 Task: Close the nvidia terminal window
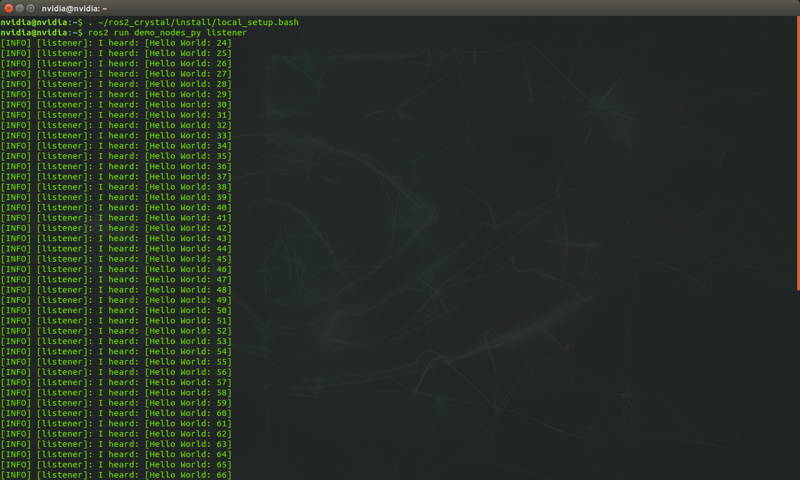click(8, 8)
